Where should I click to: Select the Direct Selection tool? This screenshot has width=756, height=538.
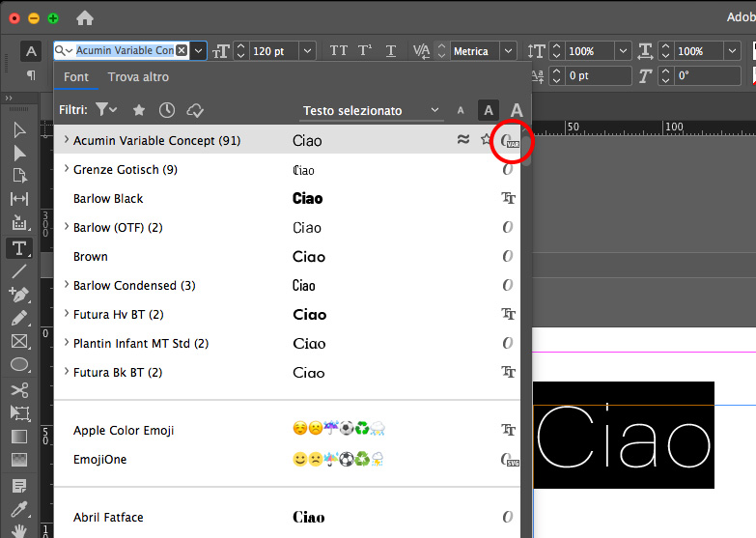coord(19,154)
